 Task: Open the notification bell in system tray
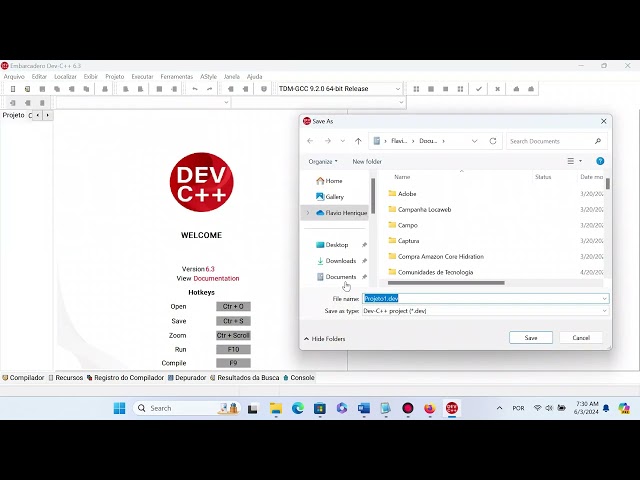606,408
